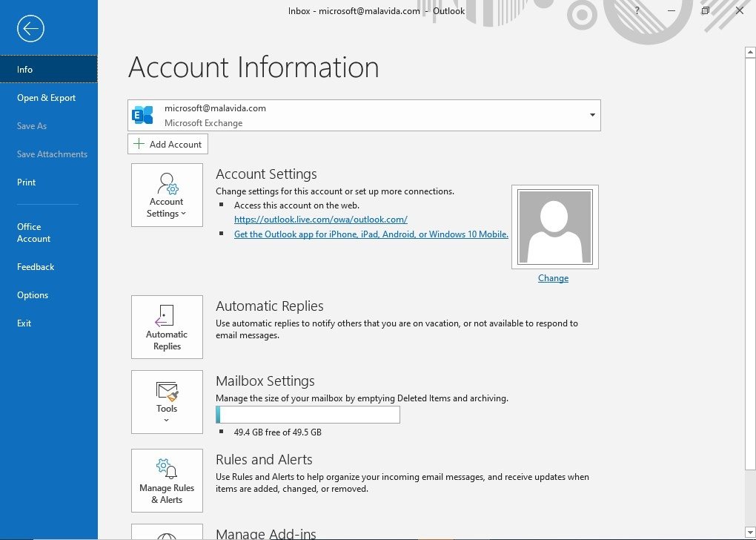Viewport: 756px width, 540px height.
Task: Select the Info section in the sidebar
Action: 24,69
